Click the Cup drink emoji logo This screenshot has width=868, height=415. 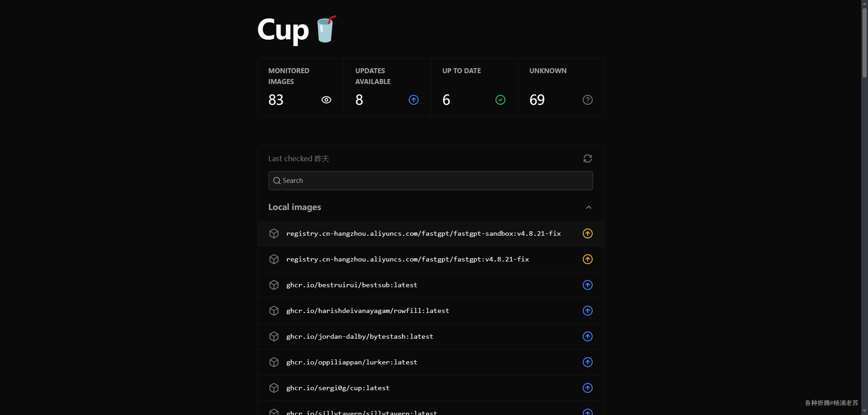pyautogui.click(x=326, y=29)
